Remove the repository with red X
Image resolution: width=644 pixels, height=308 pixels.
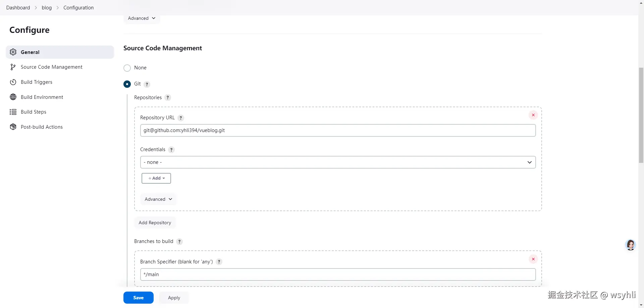click(533, 115)
